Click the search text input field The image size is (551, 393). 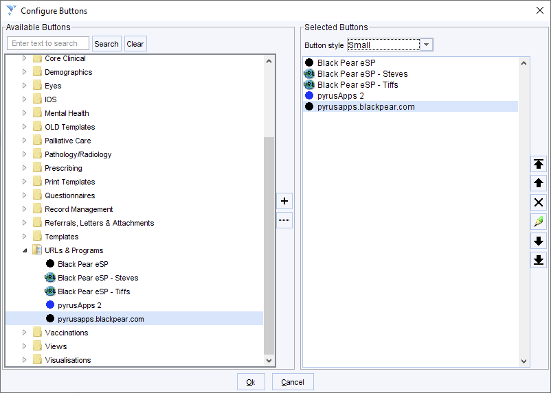[48, 43]
